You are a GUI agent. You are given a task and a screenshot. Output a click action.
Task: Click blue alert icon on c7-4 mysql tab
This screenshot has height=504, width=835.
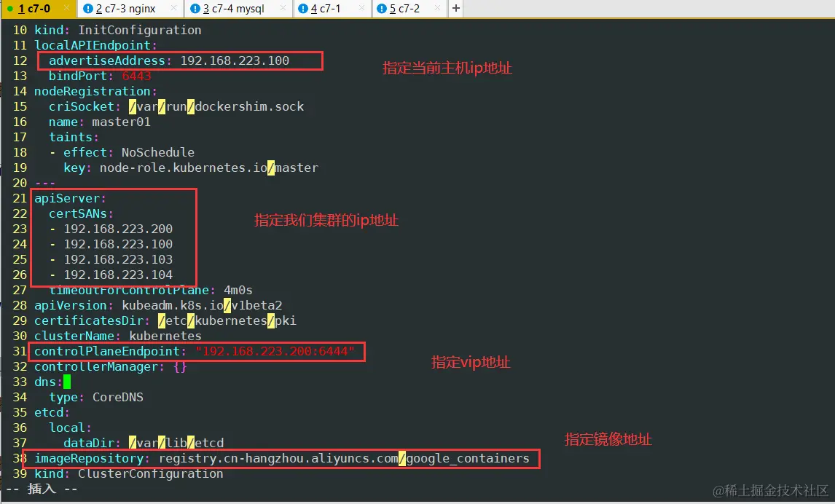click(195, 9)
